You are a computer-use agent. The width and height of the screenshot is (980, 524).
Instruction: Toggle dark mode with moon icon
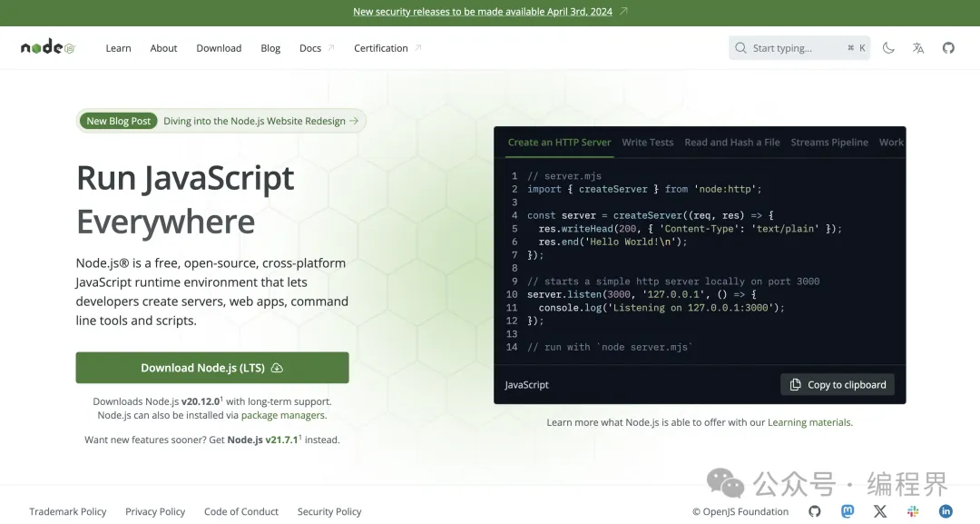[x=888, y=48]
